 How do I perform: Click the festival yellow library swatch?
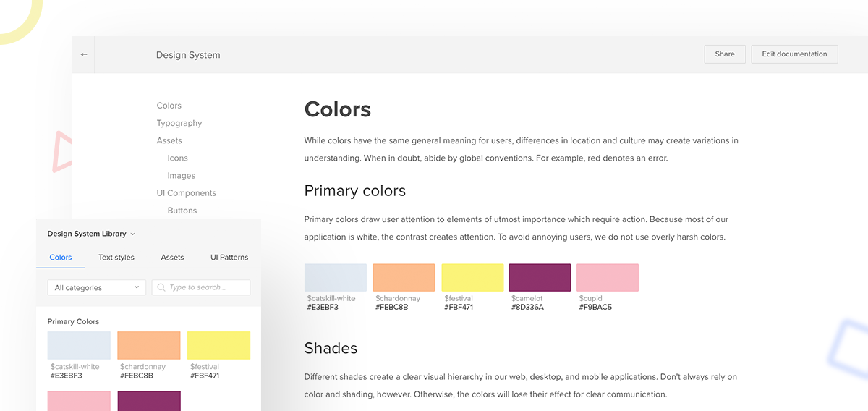point(218,345)
